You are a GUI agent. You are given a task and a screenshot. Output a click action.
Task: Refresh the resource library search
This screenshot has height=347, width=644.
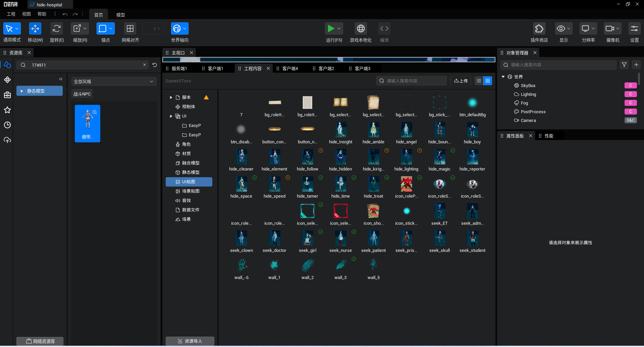pyautogui.click(x=155, y=65)
